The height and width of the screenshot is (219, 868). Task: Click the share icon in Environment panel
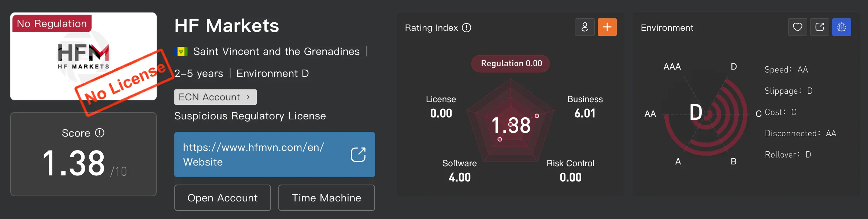[x=820, y=27]
